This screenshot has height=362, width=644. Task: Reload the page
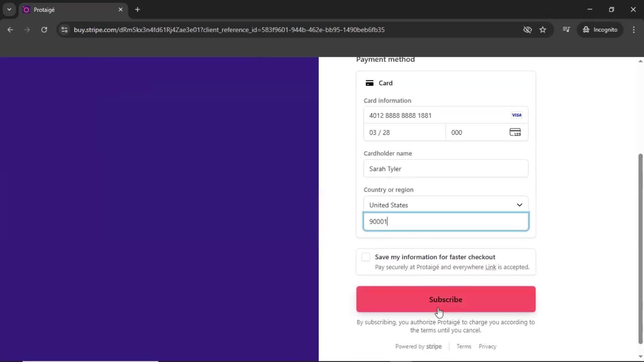tap(44, 29)
